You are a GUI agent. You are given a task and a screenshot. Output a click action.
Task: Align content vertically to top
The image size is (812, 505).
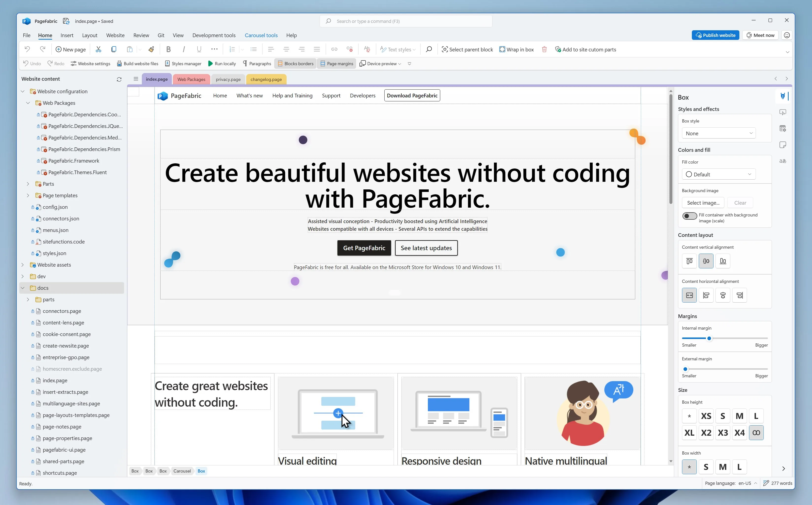tap(689, 261)
